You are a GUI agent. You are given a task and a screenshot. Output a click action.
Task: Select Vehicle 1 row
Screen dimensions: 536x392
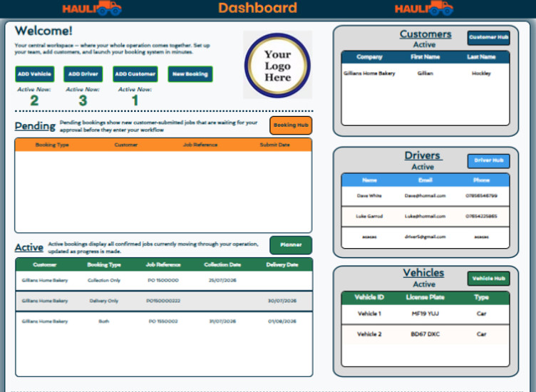pyautogui.click(x=426, y=314)
